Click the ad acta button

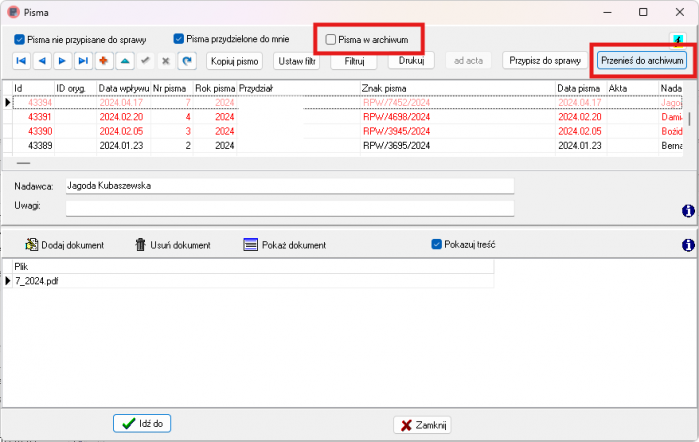coord(468,61)
